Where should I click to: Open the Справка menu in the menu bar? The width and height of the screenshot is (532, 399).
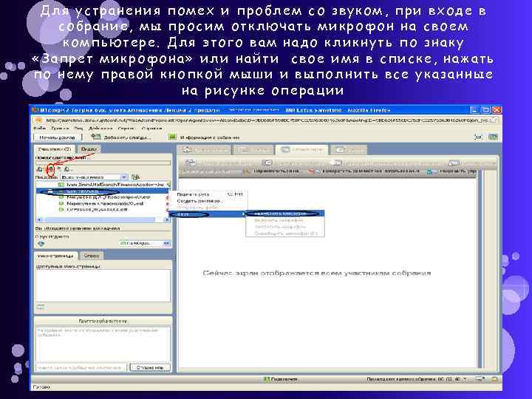[x=151, y=129]
